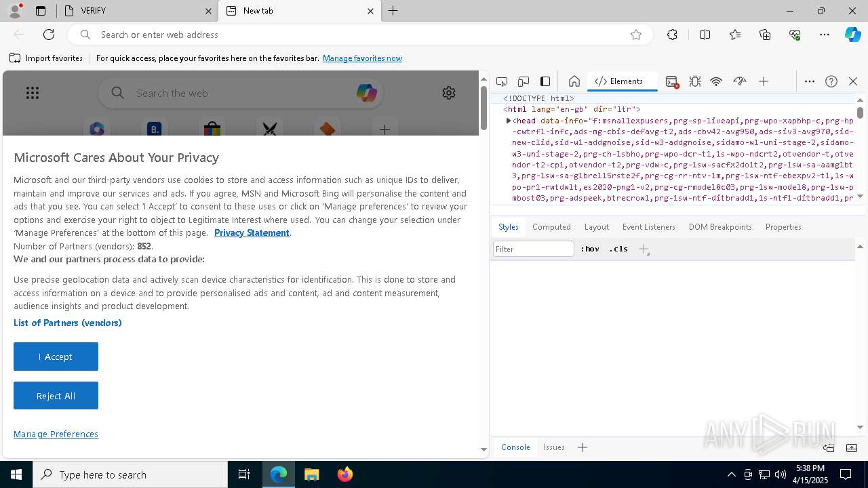The width and height of the screenshot is (868, 488).
Task: Close the VERIFY tab
Action: point(208,11)
